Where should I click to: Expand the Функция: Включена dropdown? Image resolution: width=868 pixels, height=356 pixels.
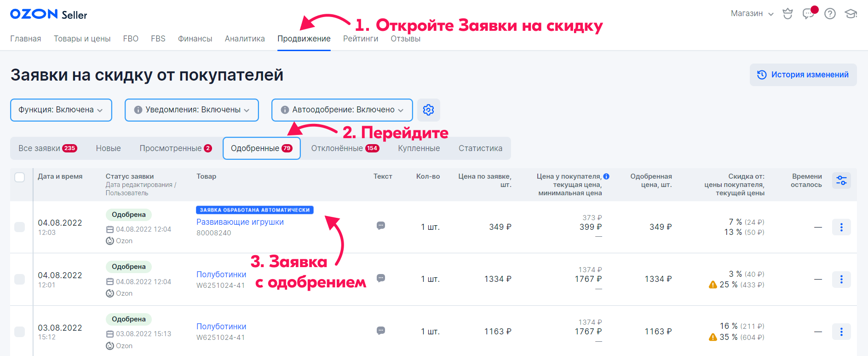point(61,110)
